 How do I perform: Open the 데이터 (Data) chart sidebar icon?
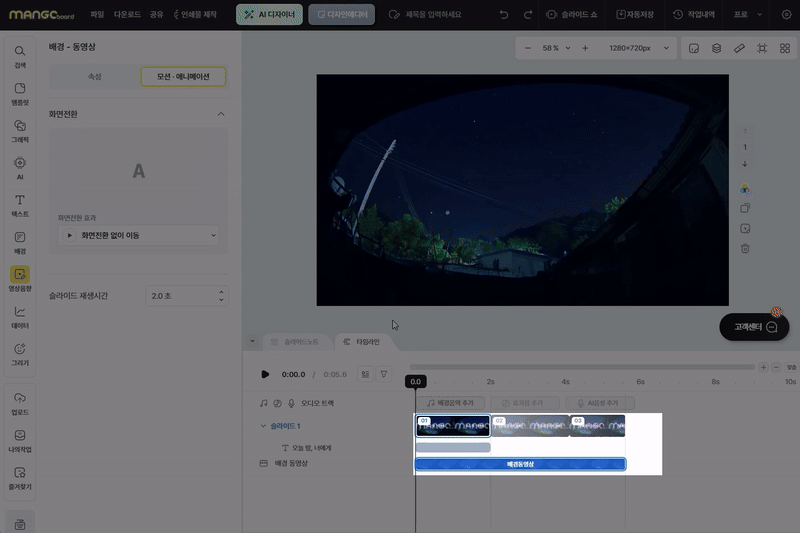click(x=20, y=317)
